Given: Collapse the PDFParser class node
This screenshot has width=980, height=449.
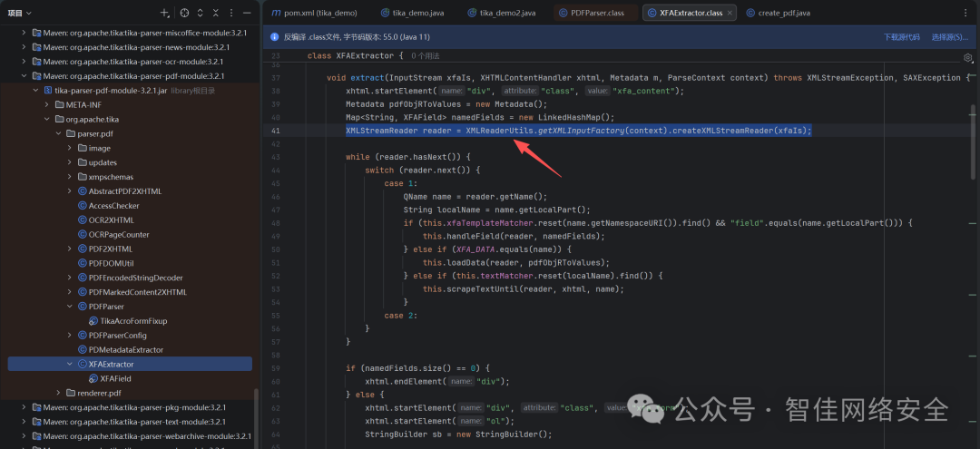Looking at the screenshot, I should point(69,307).
